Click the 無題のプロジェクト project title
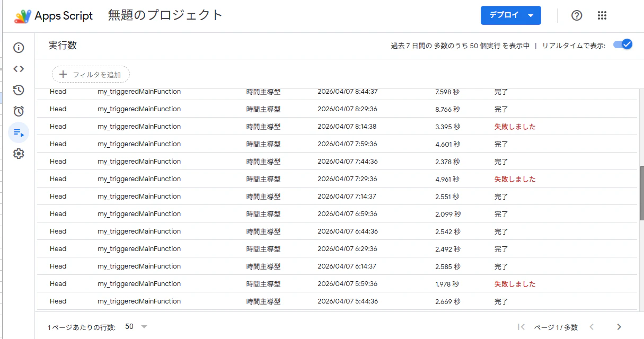 165,15
